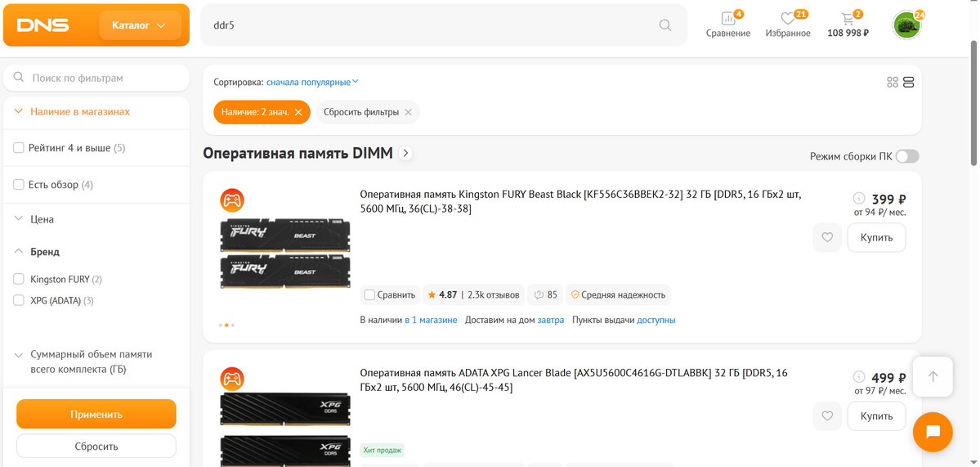Screen dimensions: 980x467
Task: Focus the Поиск по фильтрам field
Action: click(96, 79)
